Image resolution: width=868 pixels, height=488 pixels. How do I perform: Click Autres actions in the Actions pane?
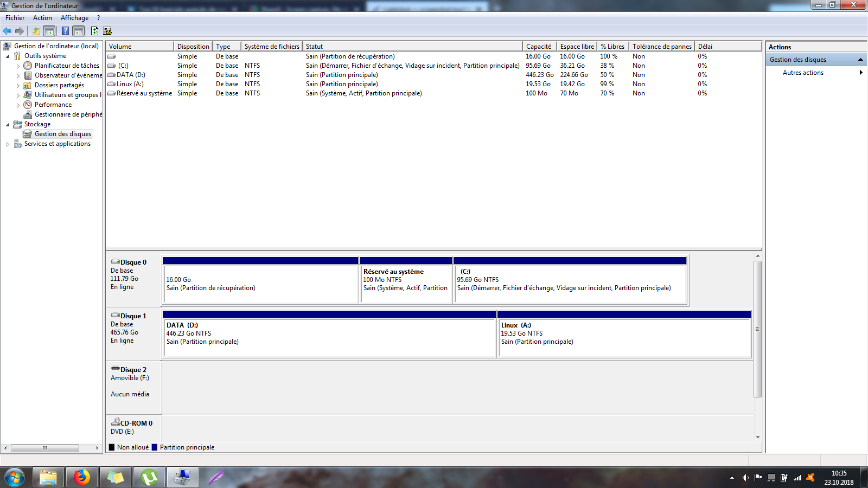coord(803,73)
